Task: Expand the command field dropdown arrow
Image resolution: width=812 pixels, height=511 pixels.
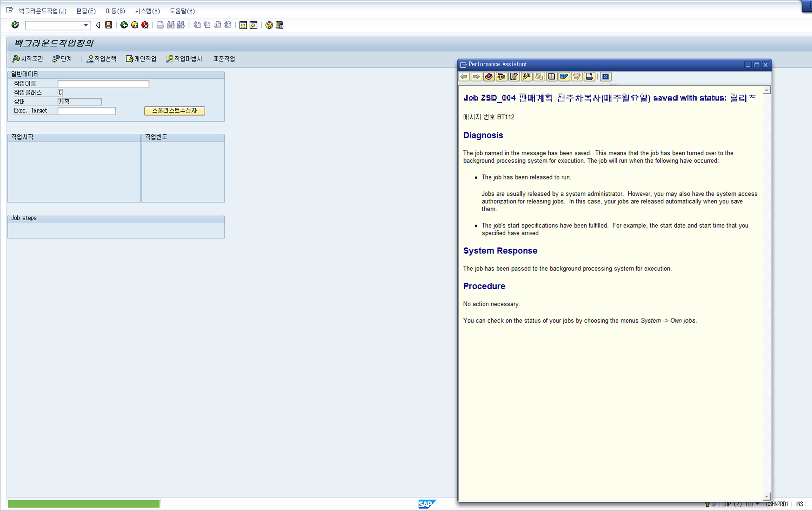Action: 86,25
